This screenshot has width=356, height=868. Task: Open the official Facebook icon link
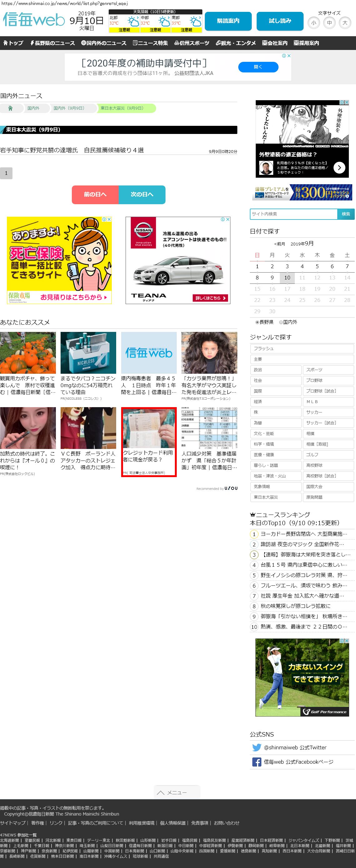(257, 762)
